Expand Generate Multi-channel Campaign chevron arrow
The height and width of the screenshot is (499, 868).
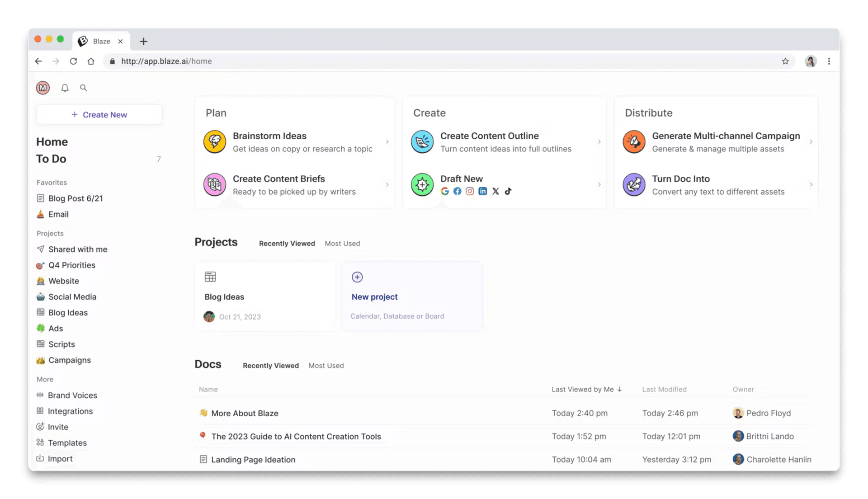(x=811, y=142)
